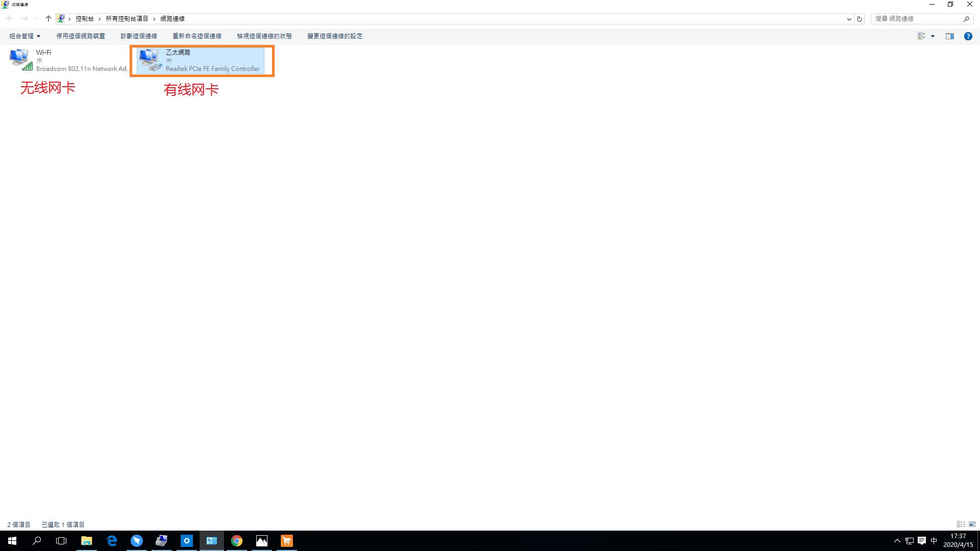Open Google Chrome from the taskbar
This screenshot has height=551, width=980.
pyautogui.click(x=236, y=541)
